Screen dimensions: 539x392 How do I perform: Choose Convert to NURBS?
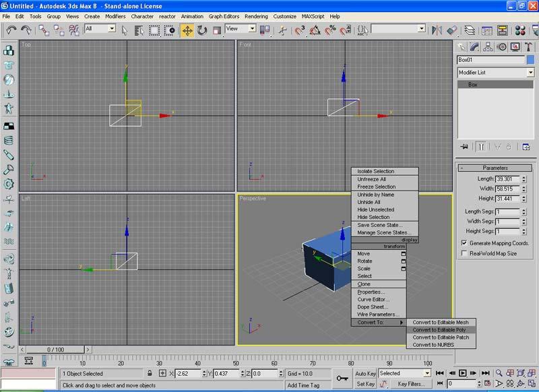(x=441, y=345)
